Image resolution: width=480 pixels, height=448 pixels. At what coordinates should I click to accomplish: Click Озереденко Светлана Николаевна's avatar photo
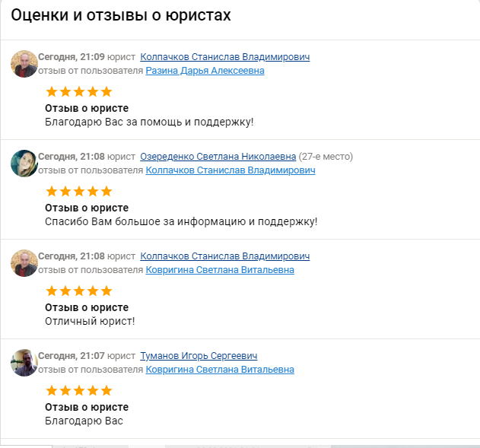24,164
